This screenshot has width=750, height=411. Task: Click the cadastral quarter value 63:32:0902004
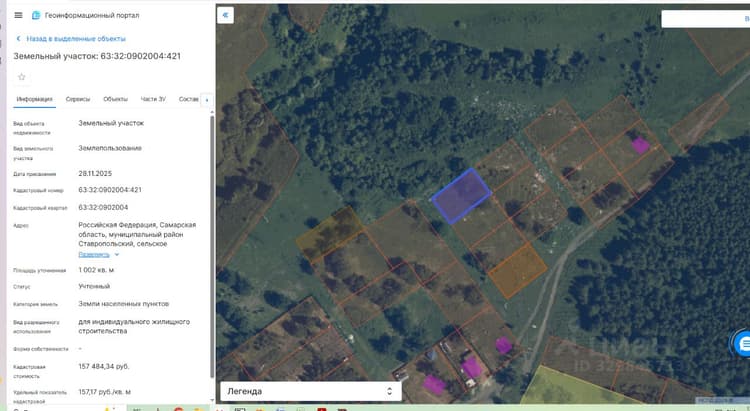pos(103,208)
